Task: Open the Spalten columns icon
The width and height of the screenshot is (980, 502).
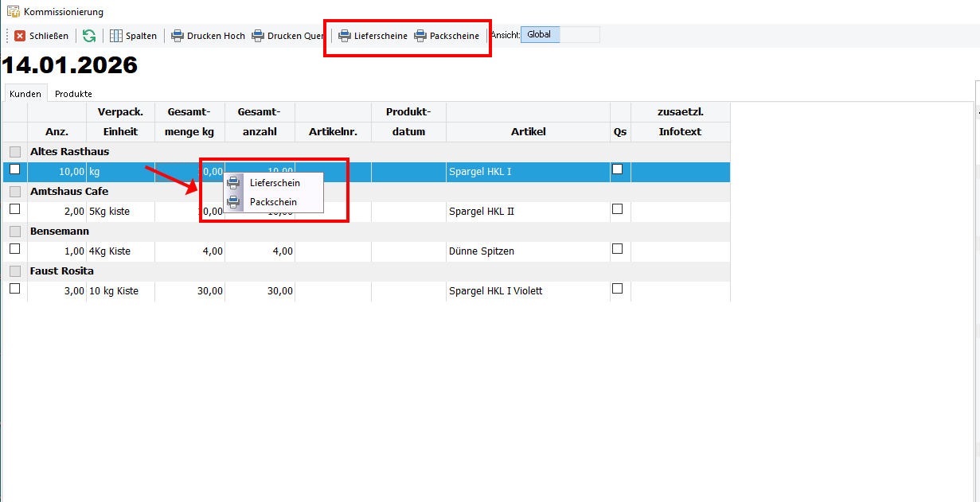Action: (116, 36)
